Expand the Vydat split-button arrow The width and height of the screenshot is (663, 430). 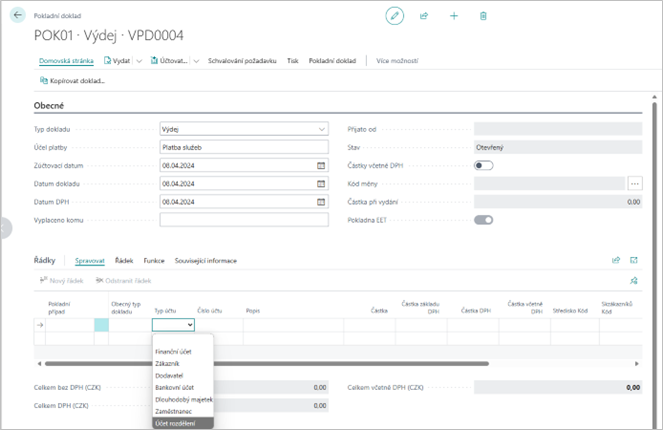139,61
